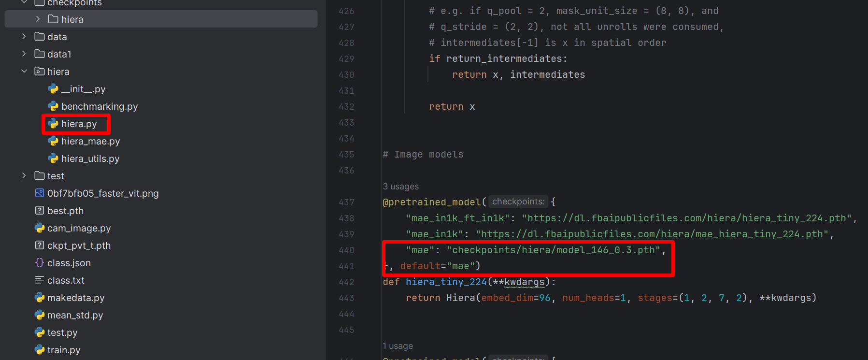The image size is (868, 360).
Task: Open train.py file
Action: (x=64, y=350)
